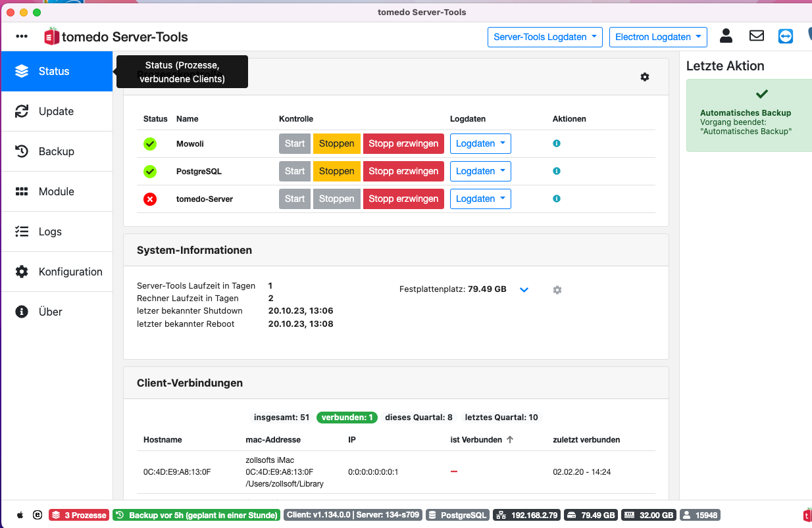Click the 32.00 GB memory badge

coord(649,516)
